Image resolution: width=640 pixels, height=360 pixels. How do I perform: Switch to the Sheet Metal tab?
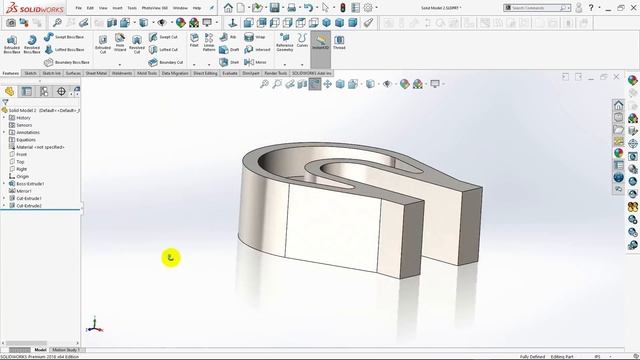coord(96,73)
